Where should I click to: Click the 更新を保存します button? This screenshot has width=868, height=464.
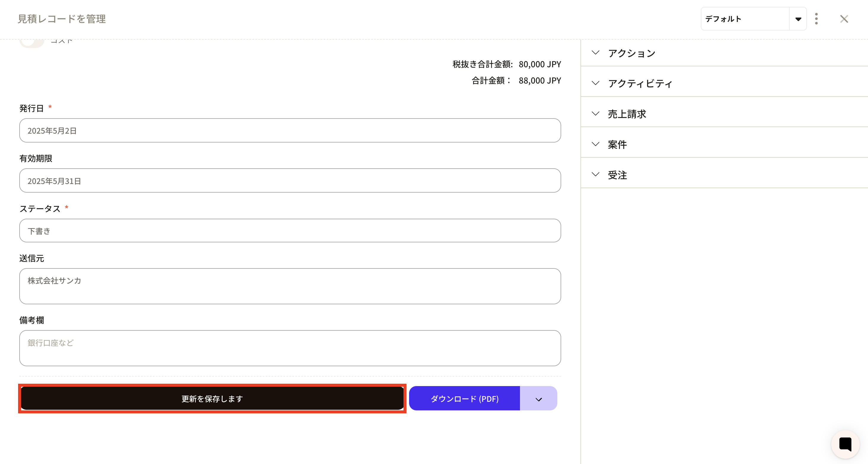point(212,399)
